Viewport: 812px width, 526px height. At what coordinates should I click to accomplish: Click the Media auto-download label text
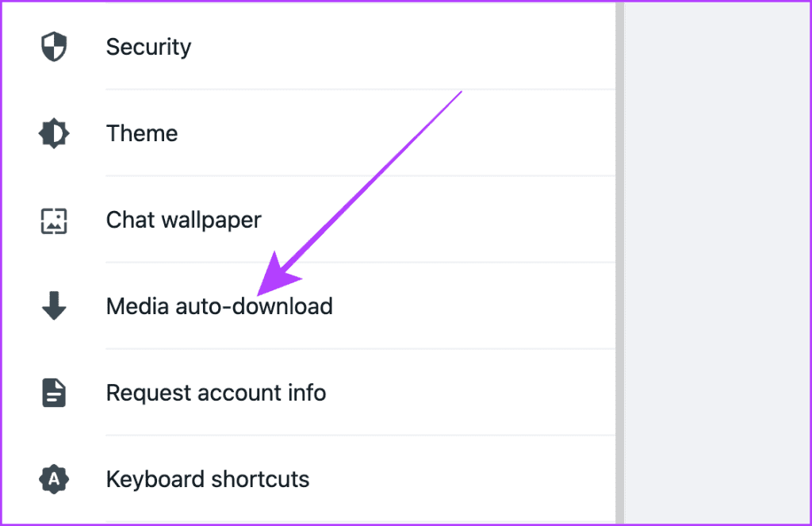click(220, 305)
